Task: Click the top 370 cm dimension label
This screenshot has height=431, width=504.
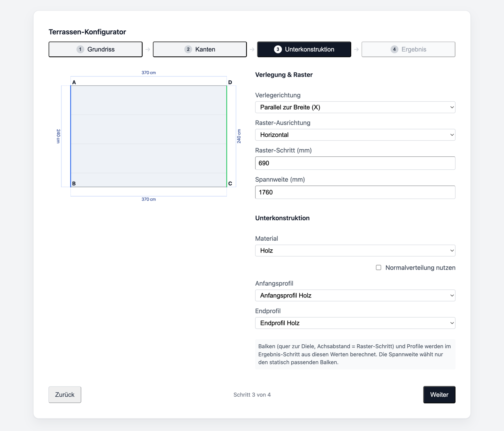Action: [149, 73]
